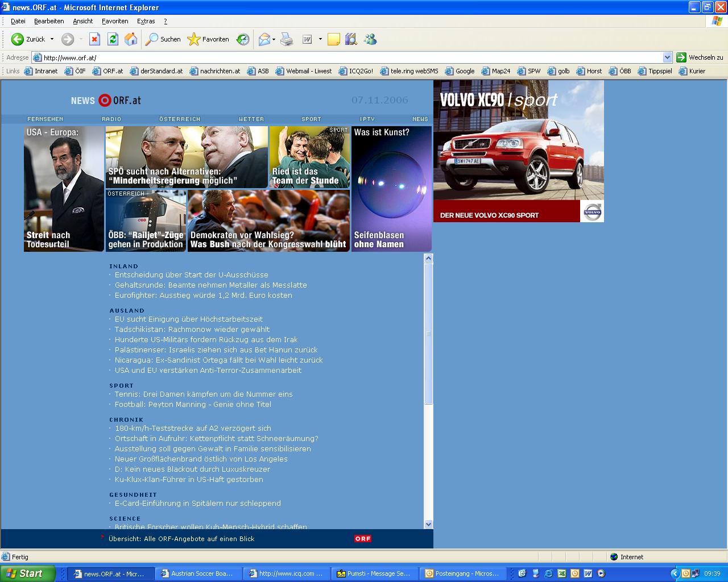Open the Ried Team der Stunde thumbnail
The height and width of the screenshot is (582, 728).
(x=309, y=157)
